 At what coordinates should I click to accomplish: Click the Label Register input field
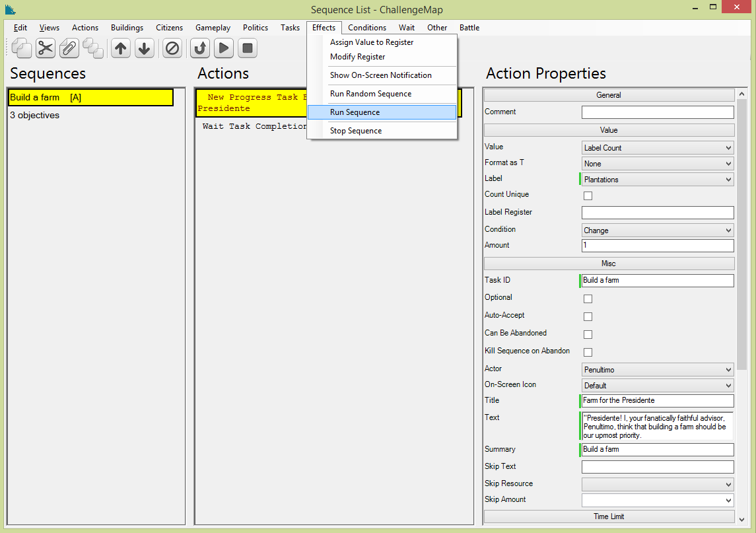(658, 213)
